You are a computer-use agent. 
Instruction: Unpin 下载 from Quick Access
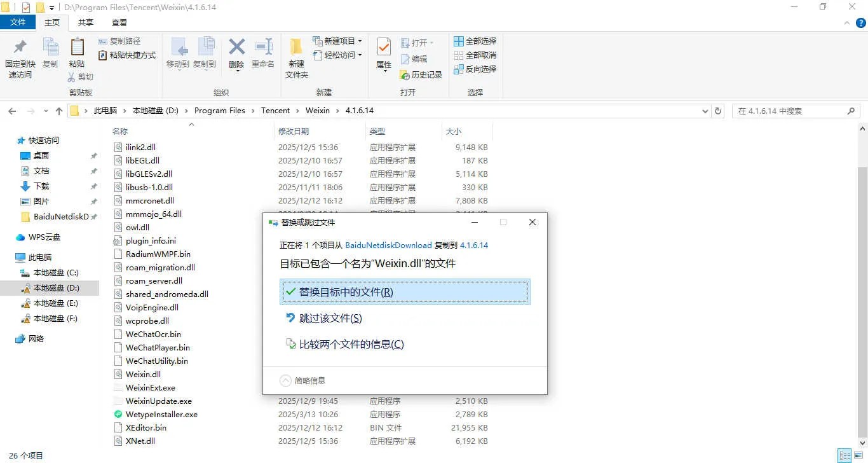(x=94, y=186)
